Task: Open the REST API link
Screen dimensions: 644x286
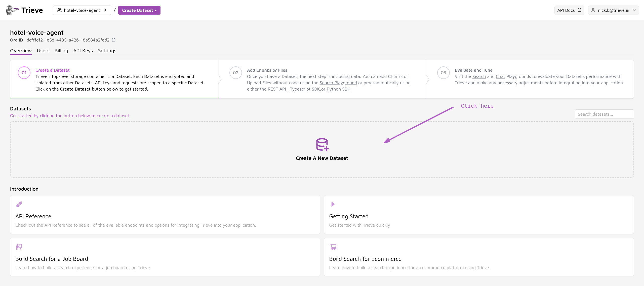Action: pos(277,89)
